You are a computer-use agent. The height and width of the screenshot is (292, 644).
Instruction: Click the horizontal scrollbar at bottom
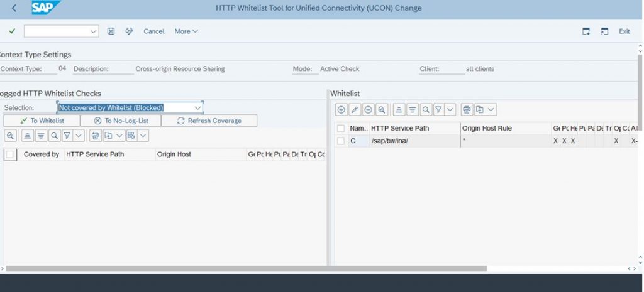pos(246,269)
